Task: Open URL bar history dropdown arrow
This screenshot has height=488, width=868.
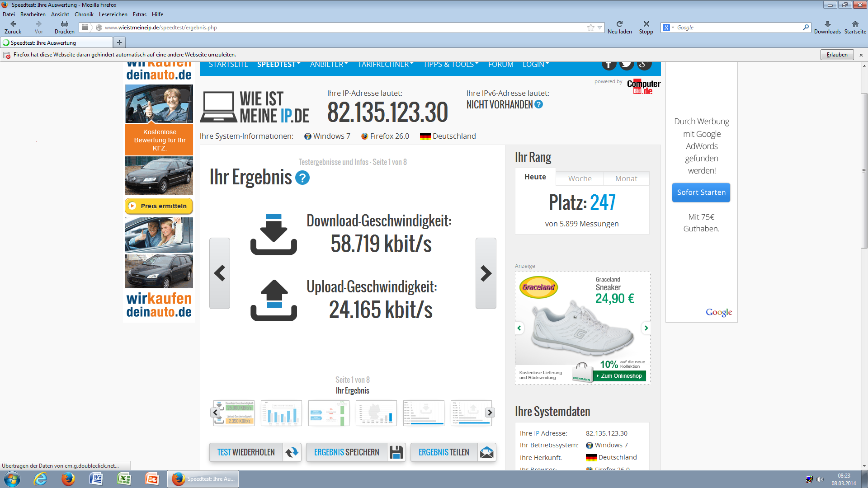Action: point(599,28)
